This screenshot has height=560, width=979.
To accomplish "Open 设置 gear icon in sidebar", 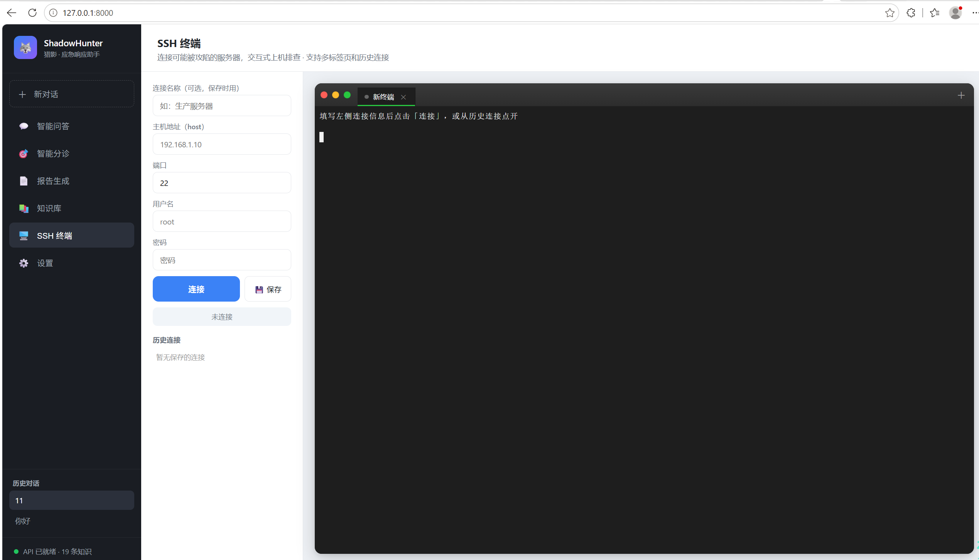I will (24, 263).
